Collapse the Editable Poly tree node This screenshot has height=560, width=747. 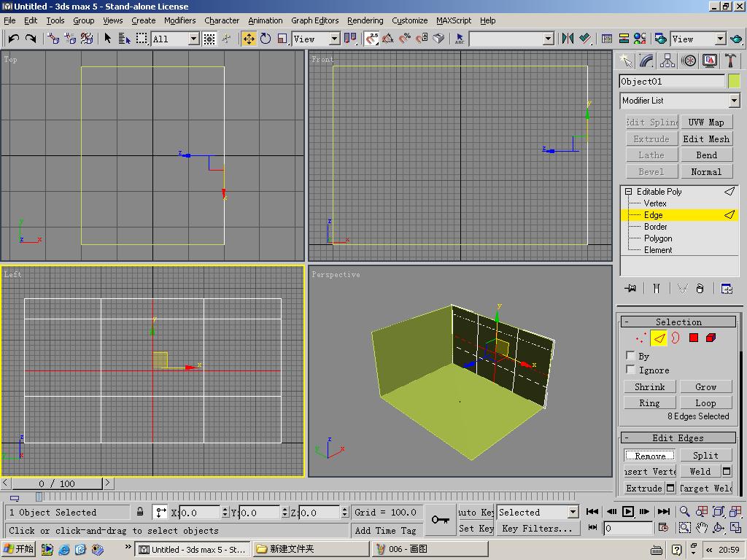coord(628,192)
